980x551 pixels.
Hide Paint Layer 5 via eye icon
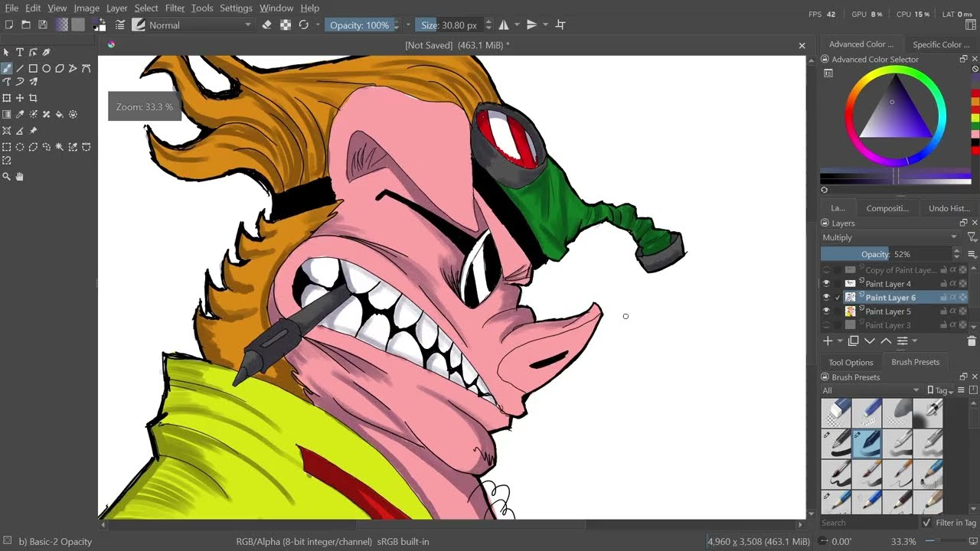click(x=826, y=311)
